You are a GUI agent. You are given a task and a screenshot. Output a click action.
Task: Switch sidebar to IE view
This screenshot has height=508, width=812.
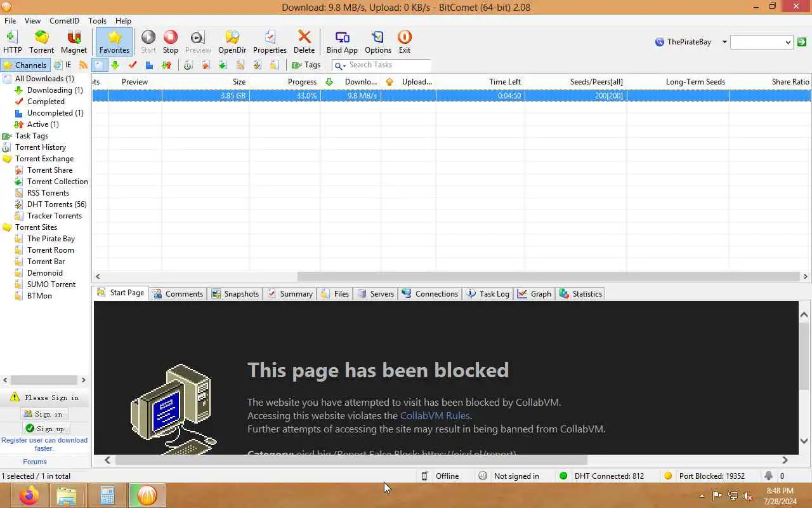(62, 65)
